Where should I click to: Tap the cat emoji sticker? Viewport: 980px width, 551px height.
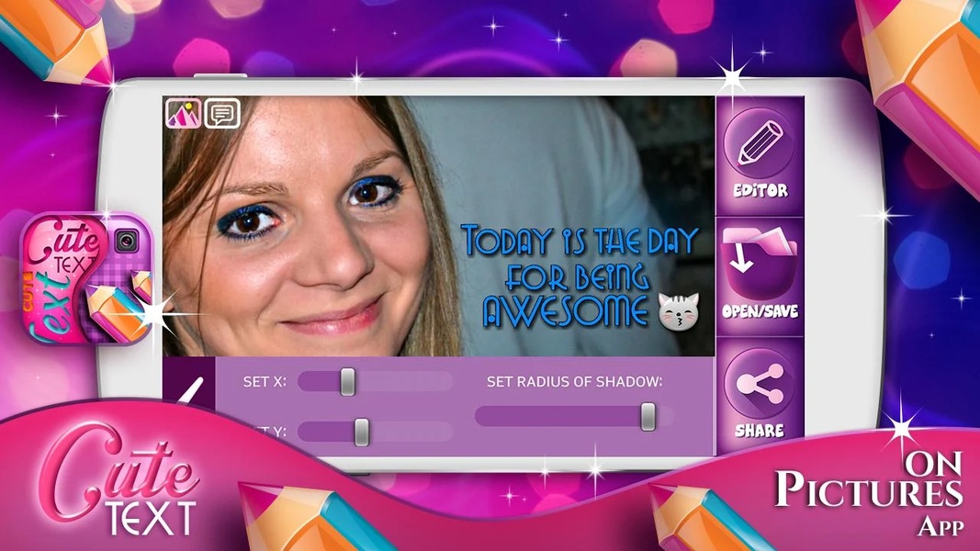click(679, 310)
